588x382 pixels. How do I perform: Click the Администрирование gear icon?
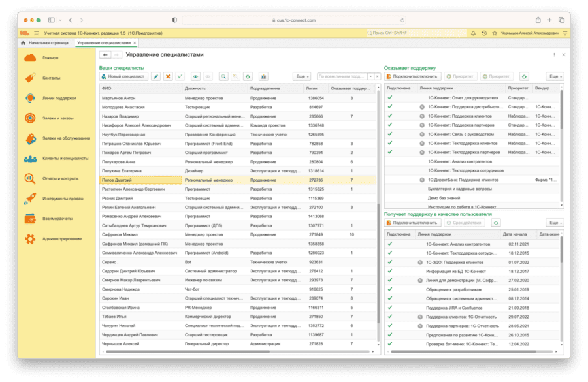(30, 239)
